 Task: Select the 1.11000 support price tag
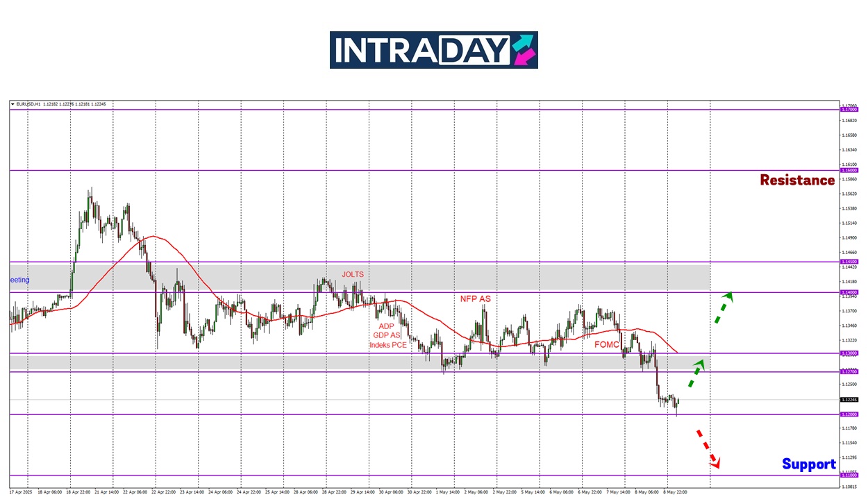coord(849,475)
